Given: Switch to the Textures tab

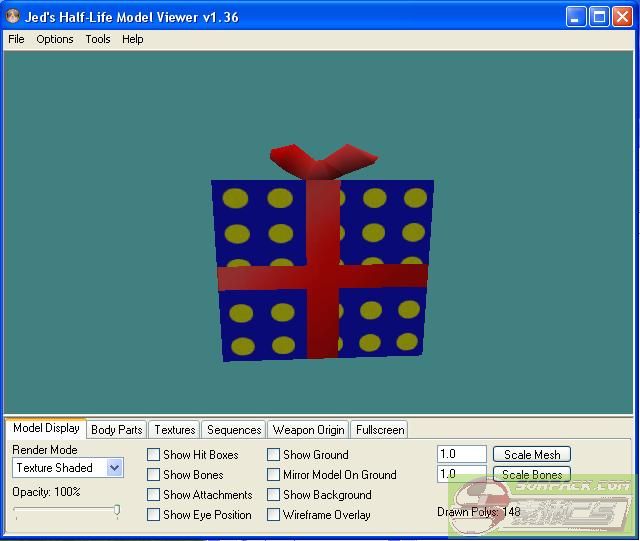Looking at the screenshot, I should (174, 430).
